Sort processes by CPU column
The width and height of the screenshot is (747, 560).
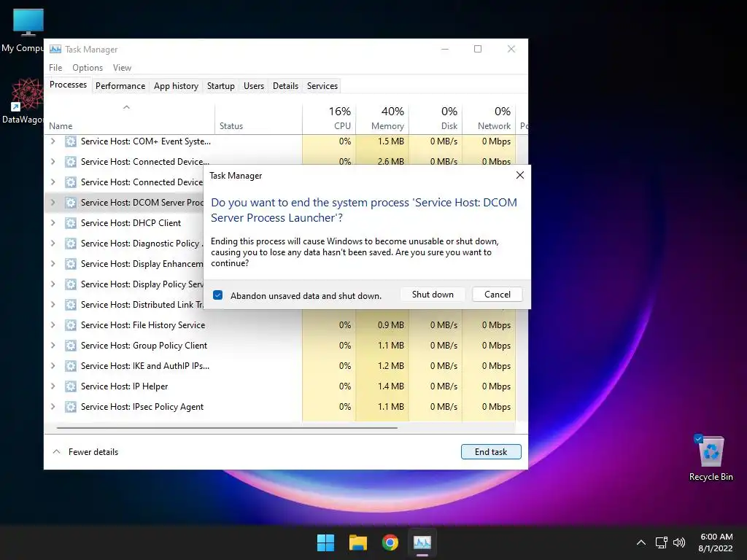point(329,118)
